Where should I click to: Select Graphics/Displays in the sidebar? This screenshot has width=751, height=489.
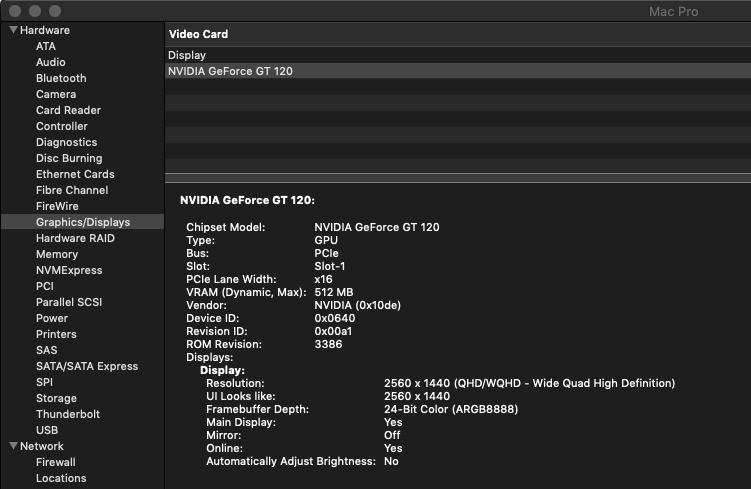(83, 222)
